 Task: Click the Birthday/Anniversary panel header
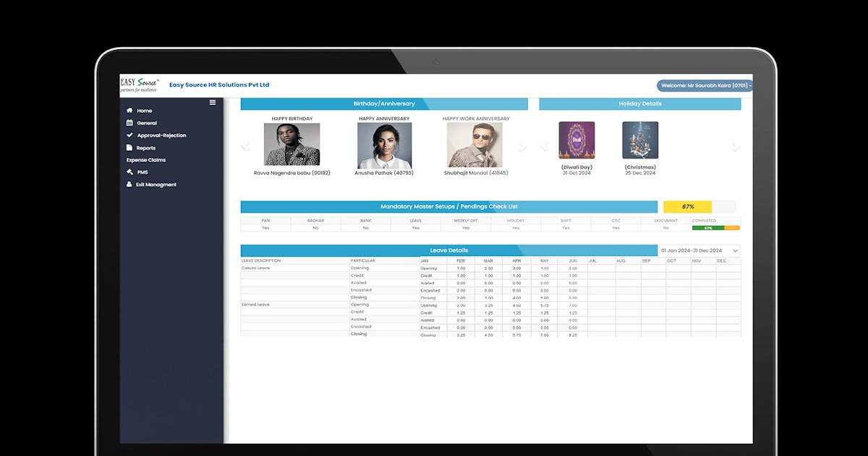[x=384, y=104]
